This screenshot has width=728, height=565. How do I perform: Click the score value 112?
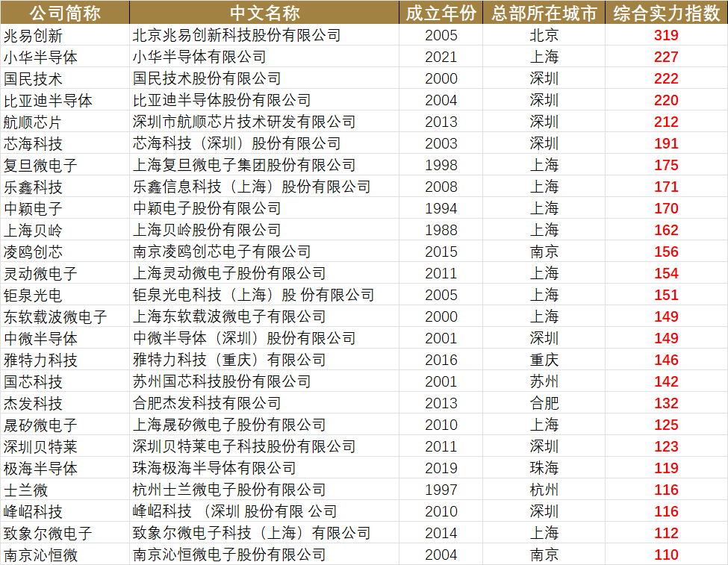coord(666,533)
